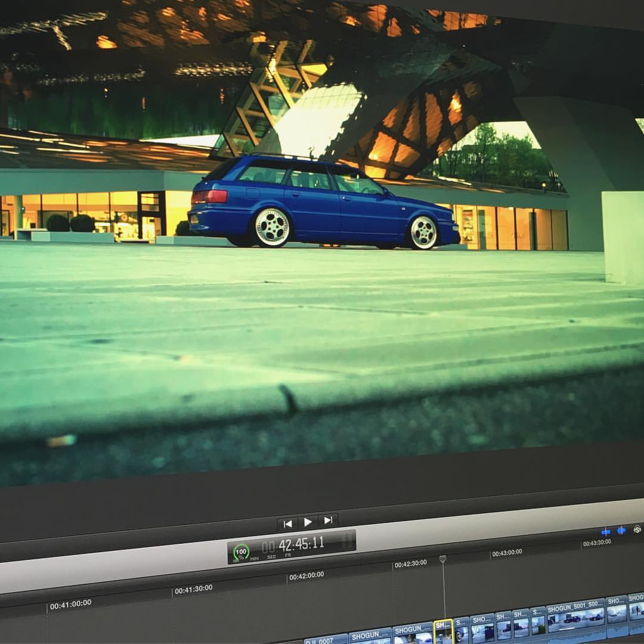Click ruler at 00:41:30:00

(x=193, y=589)
